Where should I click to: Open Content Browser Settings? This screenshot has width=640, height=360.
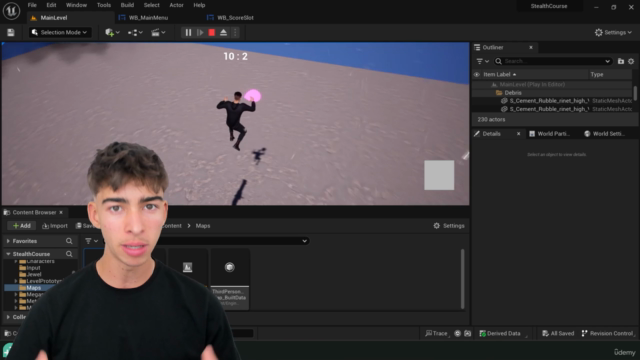(449, 226)
